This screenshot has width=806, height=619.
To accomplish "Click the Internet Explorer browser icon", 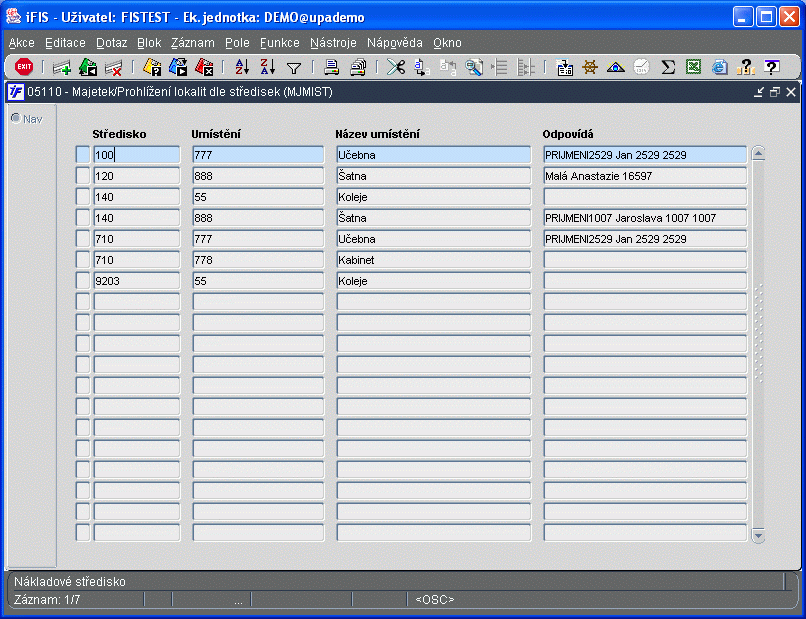I will click(720, 67).
